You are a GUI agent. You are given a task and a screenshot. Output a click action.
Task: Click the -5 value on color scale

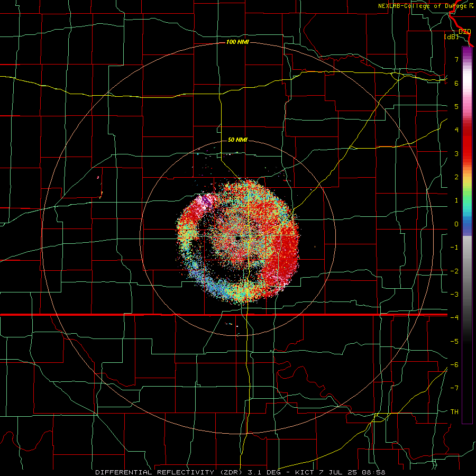coord(454,342)
